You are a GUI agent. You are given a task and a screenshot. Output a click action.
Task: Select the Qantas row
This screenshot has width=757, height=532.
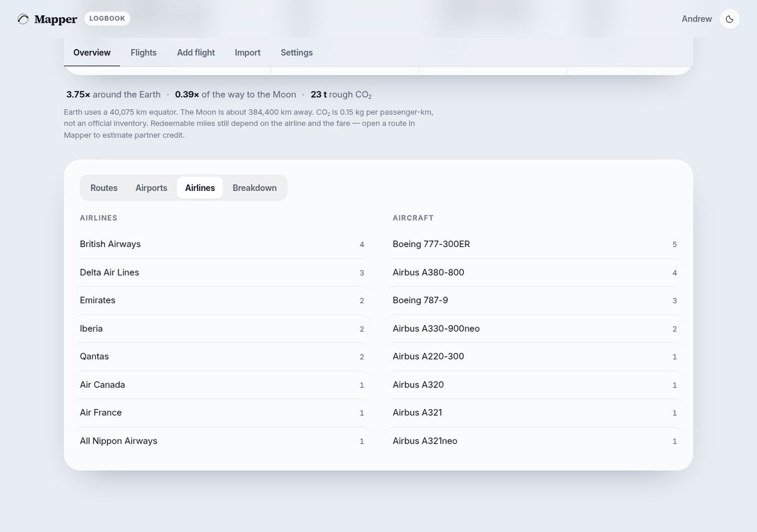[222, 357]
